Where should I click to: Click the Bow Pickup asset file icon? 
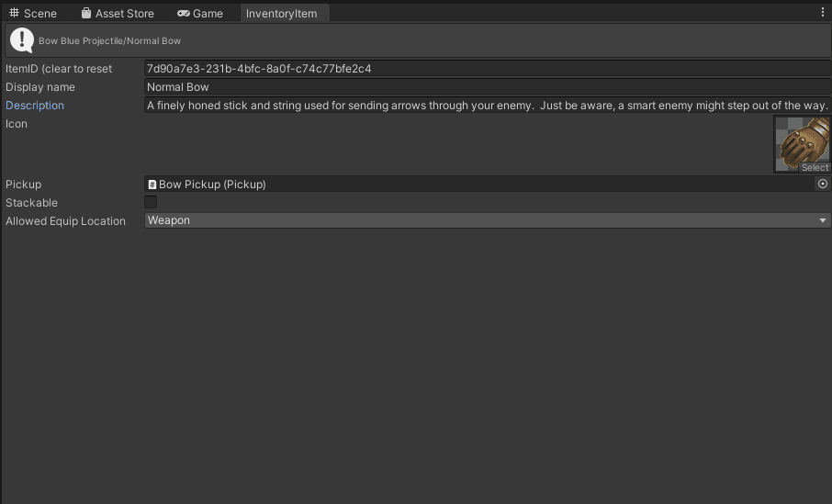pos(152,185)
